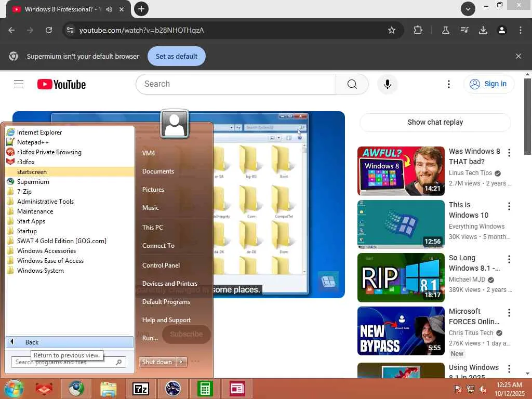Screen dimensions: 532x399
Task: Open Documents from Start menu
Action: pos(158,171)
